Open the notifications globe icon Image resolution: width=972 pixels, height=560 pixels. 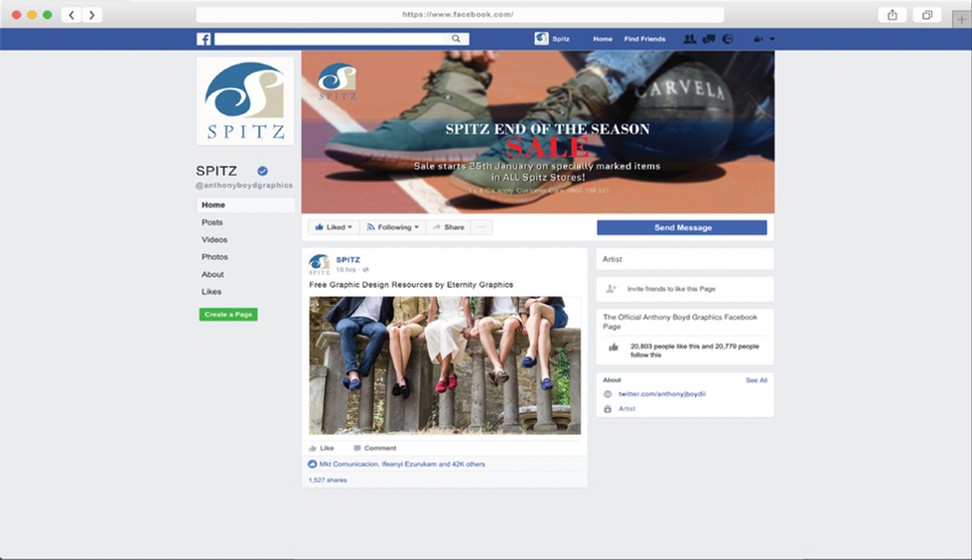pos(728,39)
